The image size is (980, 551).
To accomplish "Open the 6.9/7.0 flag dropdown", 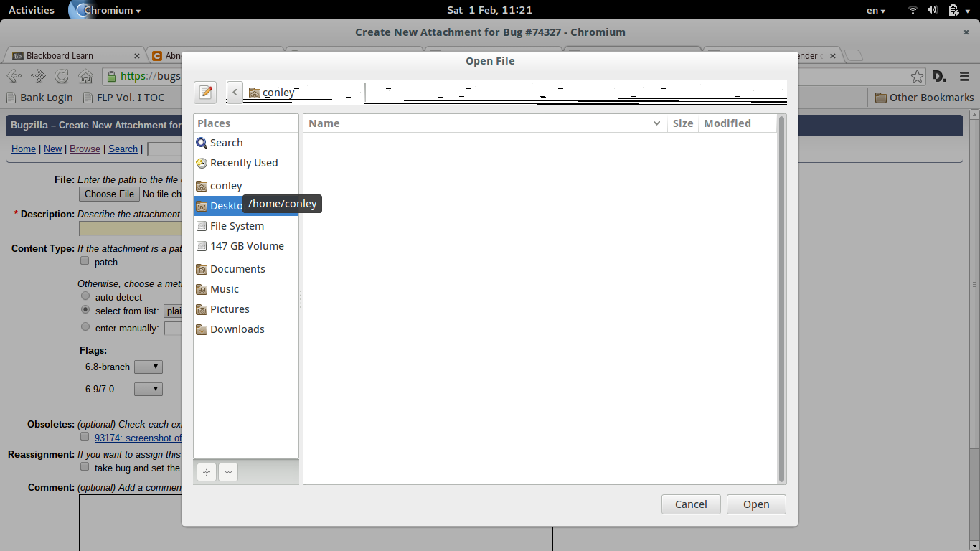I will pyautogui.click(x=148, y=389).
